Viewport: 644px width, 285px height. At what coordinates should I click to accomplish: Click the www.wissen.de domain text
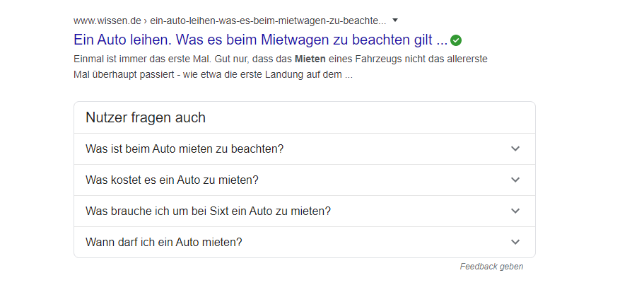(107, 20)
